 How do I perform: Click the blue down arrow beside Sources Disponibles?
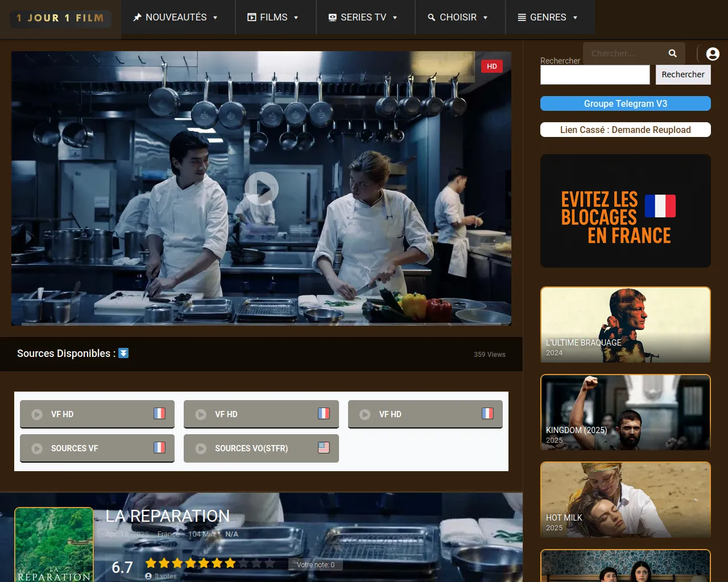click(x=123, y=354)
